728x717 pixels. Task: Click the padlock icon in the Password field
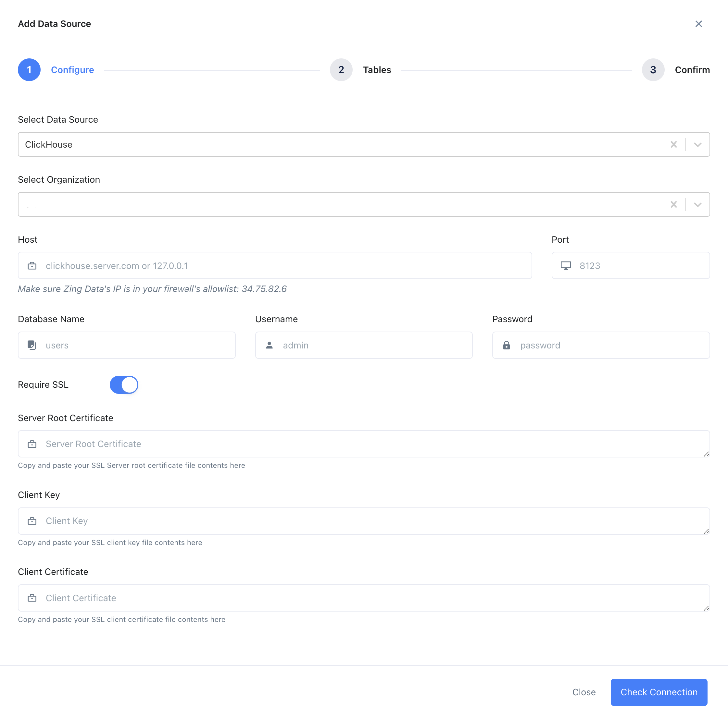point(507,345)
